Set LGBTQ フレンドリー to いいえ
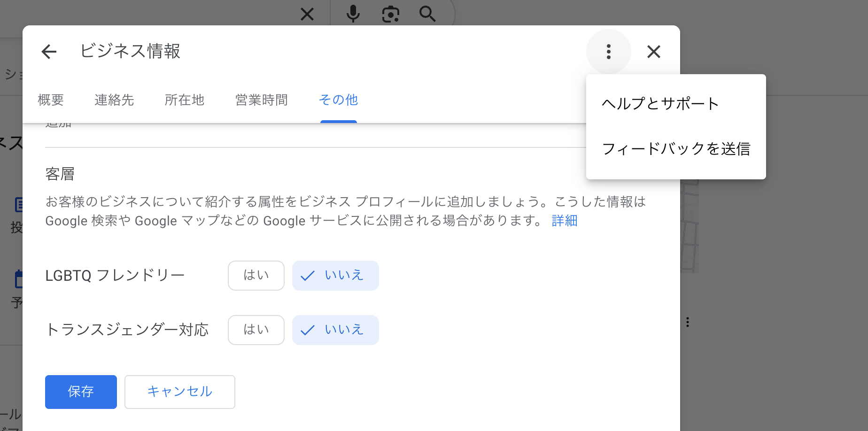 point(335,276)
